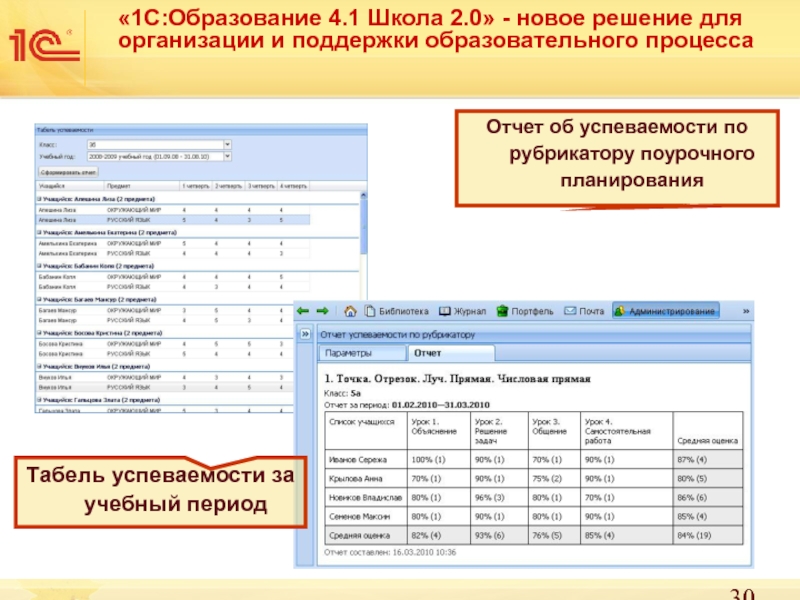The image size is (800, 600).
Task: Click the report heading Точка. Отрезок. Луч
Action: pos(457,379)
